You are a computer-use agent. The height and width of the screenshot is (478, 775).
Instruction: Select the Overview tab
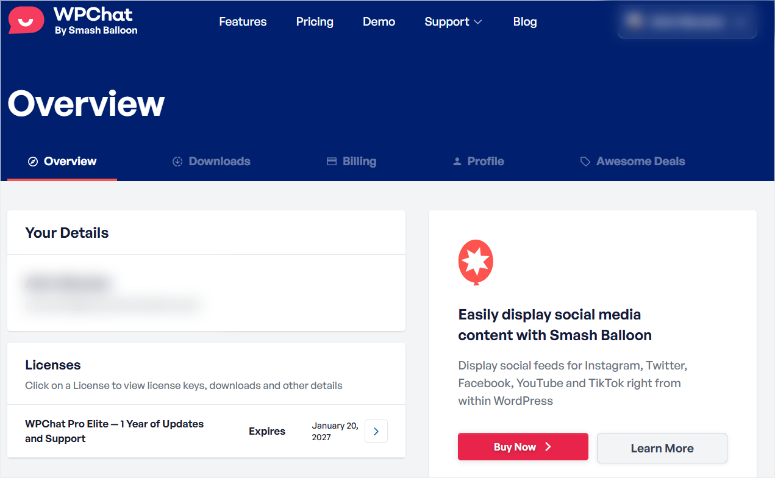[x=62, y=161]
